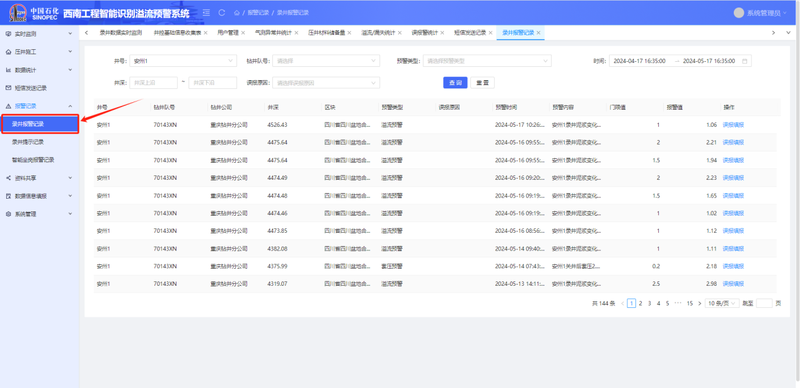
Task: Click the refresh icon in the header
Action: coord(221,12)
